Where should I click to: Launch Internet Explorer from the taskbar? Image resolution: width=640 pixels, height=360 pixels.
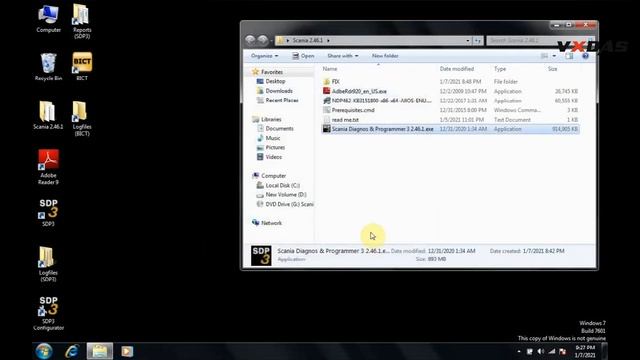(x=72, y=351)
